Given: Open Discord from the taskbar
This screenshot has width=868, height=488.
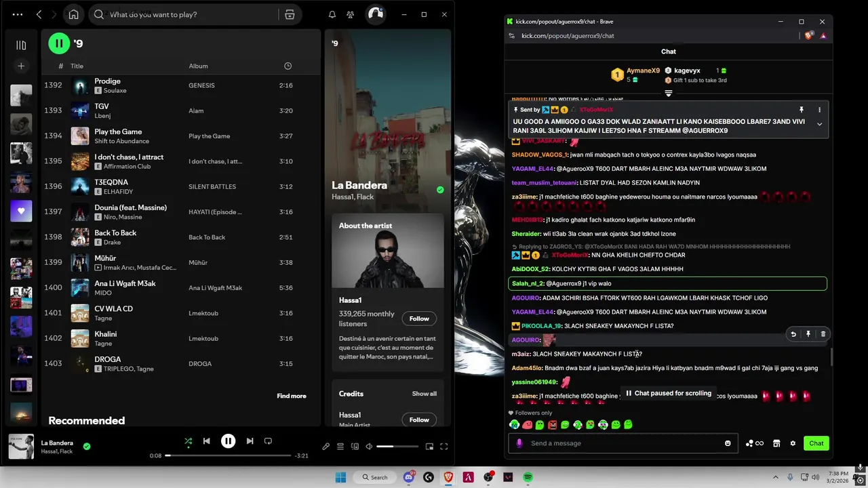Looking at the screenshot, I should click(409, 477).
